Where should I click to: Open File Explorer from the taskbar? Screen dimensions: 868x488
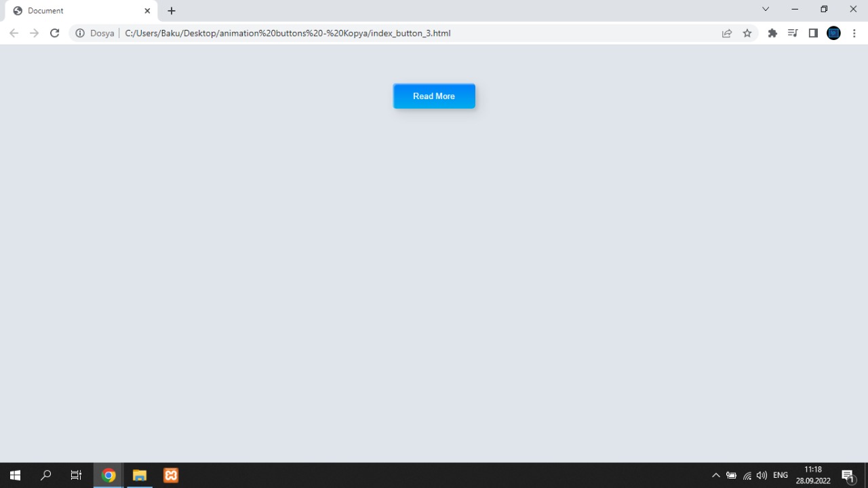(140, 475)
